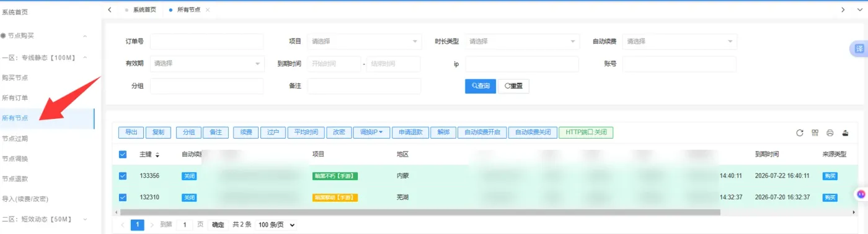The height and width of the screenshot is (234, 868).
Task: Click the 平均时间 button
Action: [x=306, y=132]
